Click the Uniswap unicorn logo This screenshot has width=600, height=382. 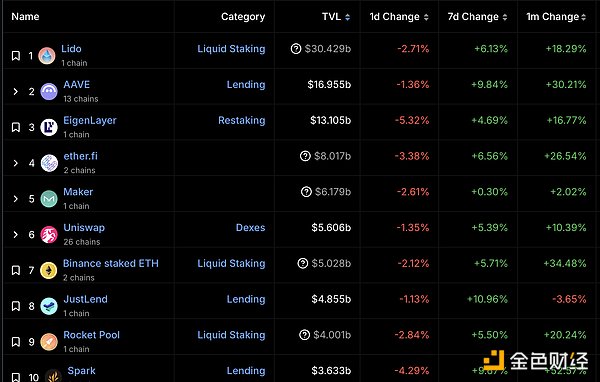[x=49, y=235]
